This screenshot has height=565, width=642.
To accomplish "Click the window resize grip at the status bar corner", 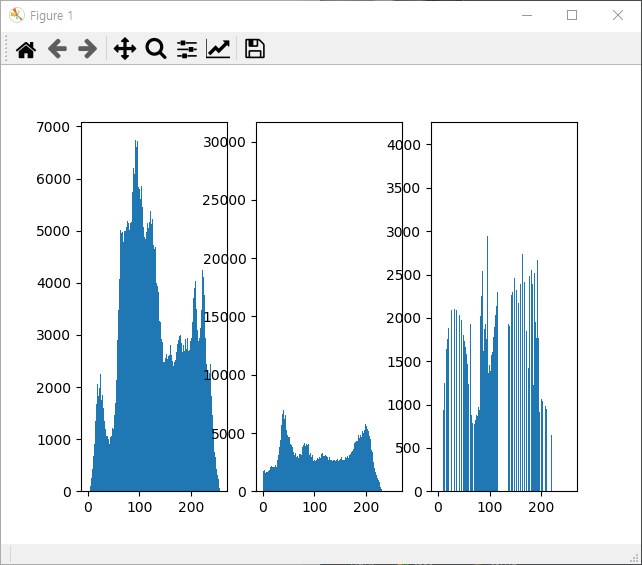I will [636, 558].
